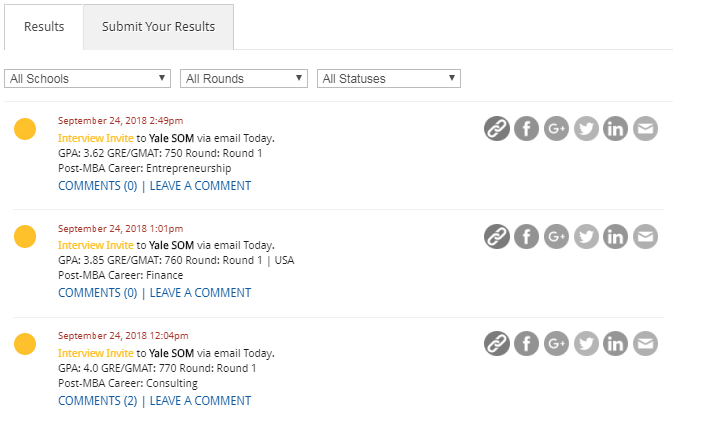Switch to the Submit Your Results tab

click(158, 27)
